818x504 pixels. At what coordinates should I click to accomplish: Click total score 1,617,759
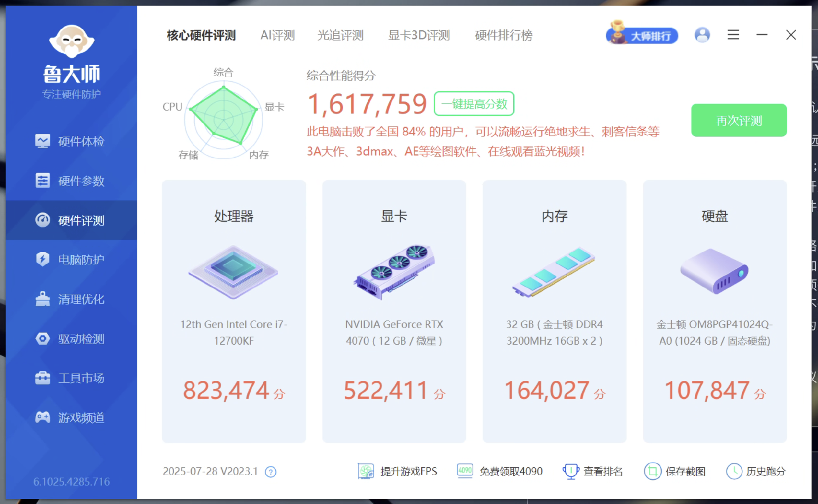pyautogui.click(x=367, y=104)
